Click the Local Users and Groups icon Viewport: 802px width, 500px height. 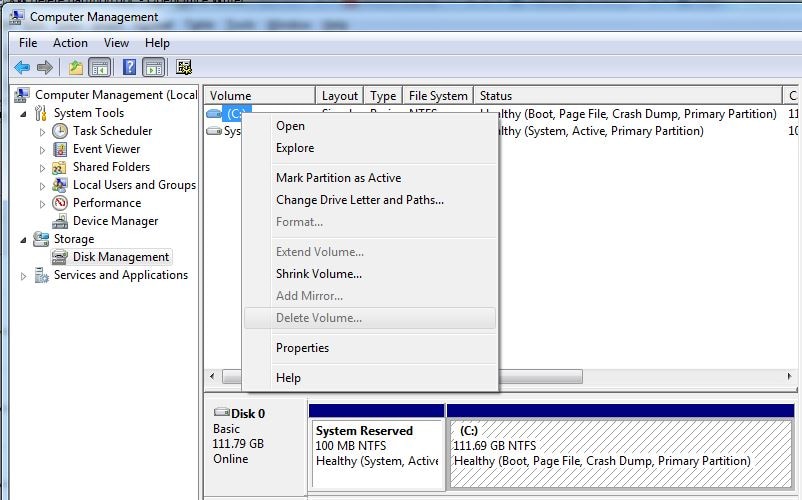pyautogui.click(x=60, y=185)
